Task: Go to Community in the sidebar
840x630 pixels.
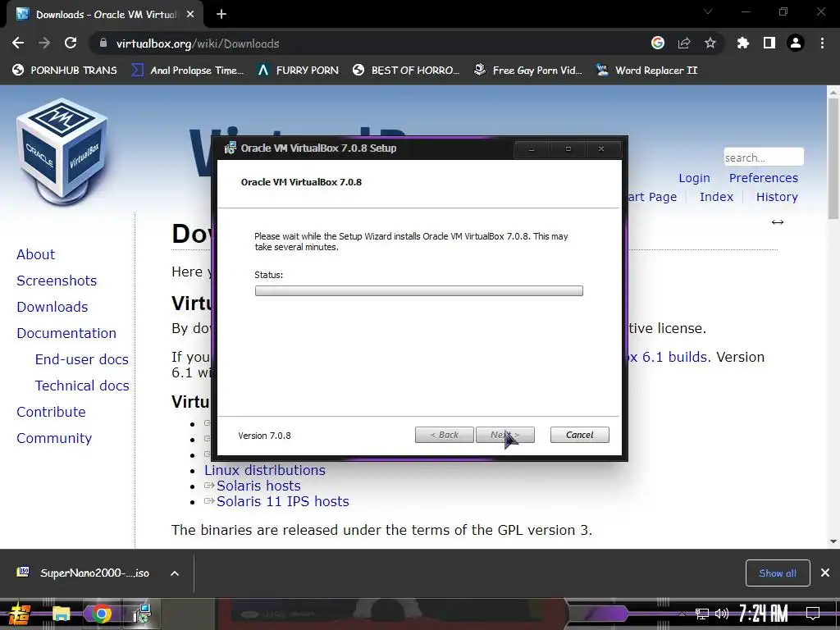Action: point(54,438)
